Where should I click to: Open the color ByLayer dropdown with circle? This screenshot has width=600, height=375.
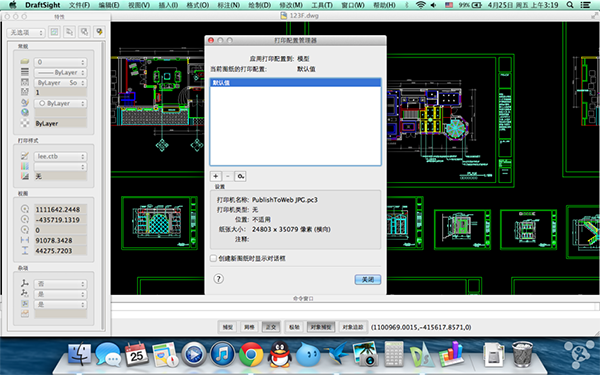coord(60,103)
